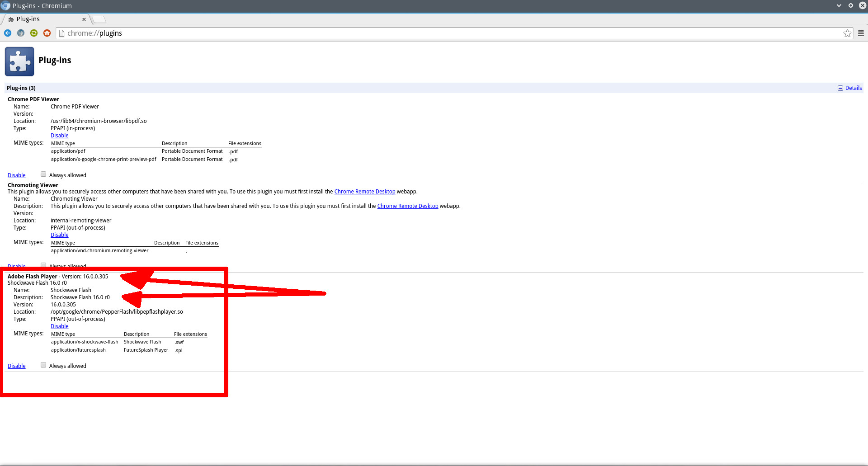Open the Chromium hamburger menu

pyautogui.click(x=861, y=33)
